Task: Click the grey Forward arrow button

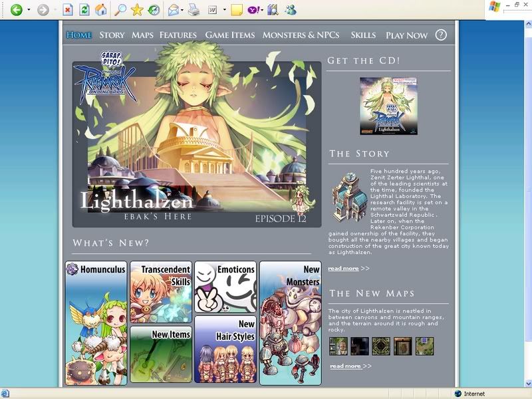Action: [43, 10]
